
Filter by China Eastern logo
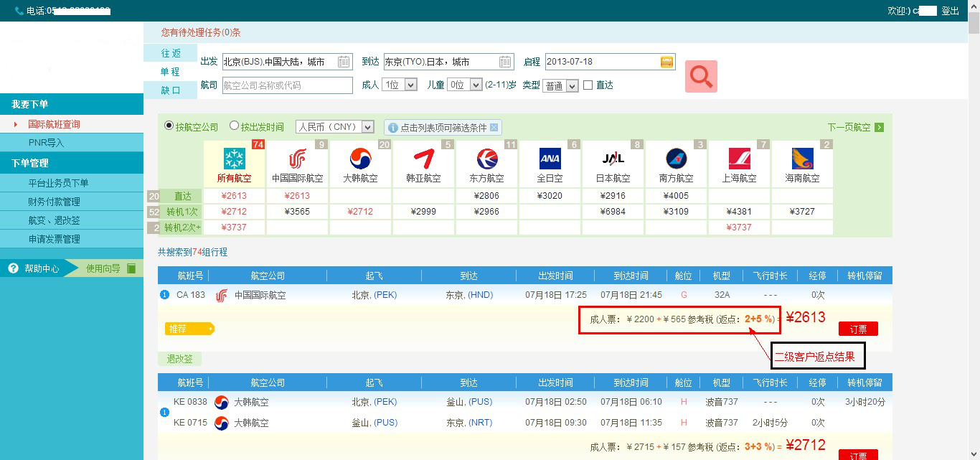[x=487, y=159]
